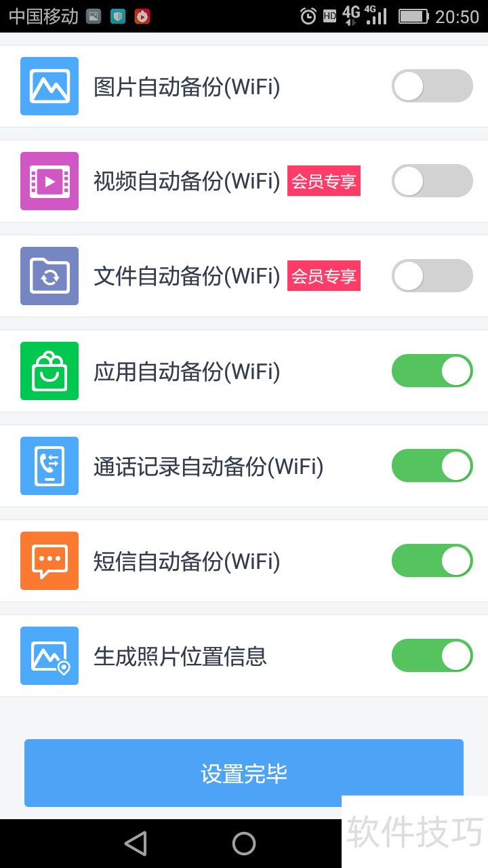Disable 短信自动备份(WiFi) switch
The height and width of the screenshot is (868, 488).
432,561
